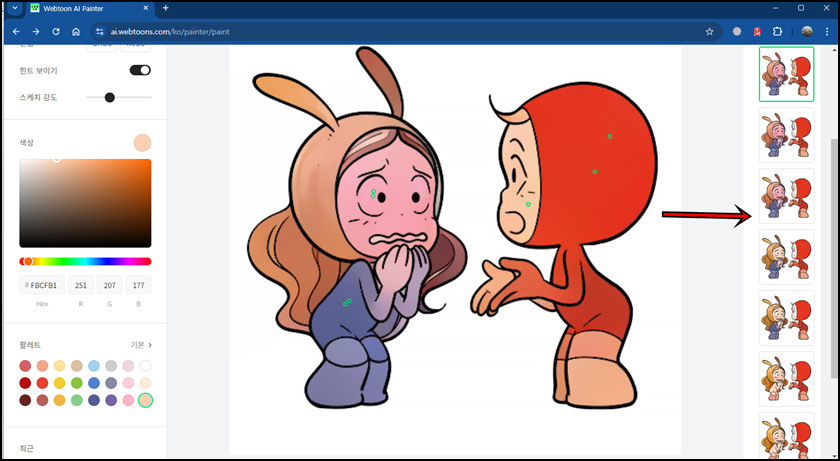Open the Extensions puzzle-piece menu
This screenshot has width=840, height=461.
click(x=777, y=32)
